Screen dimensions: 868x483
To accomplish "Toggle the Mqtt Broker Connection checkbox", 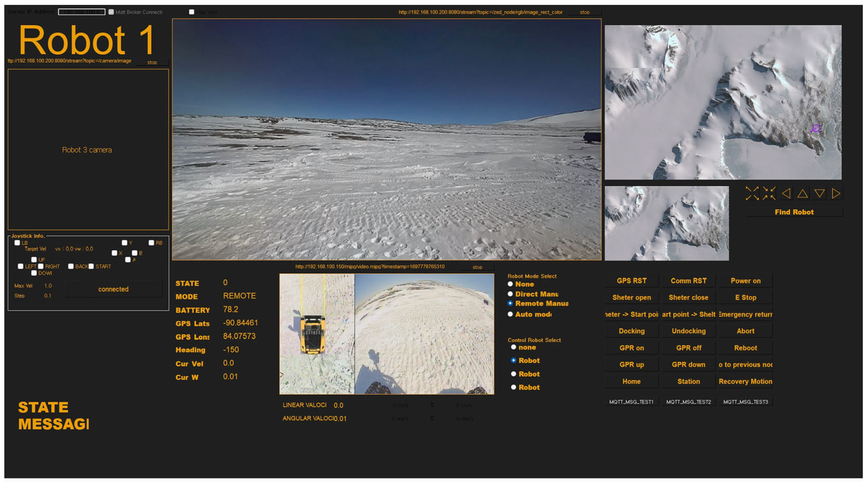I will [111, 12].
